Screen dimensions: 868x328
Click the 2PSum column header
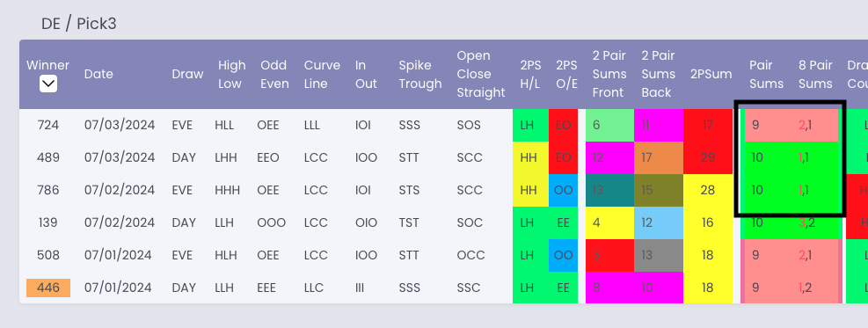(711, 74)
